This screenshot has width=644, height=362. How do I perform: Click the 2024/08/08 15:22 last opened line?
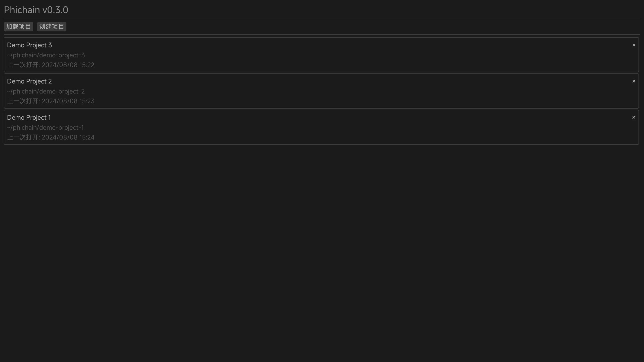click(x=51, y=65)
